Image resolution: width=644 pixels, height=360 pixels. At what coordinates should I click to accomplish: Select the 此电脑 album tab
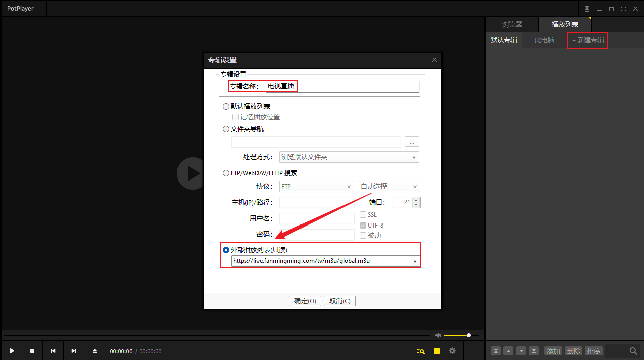tap(544, 40)
